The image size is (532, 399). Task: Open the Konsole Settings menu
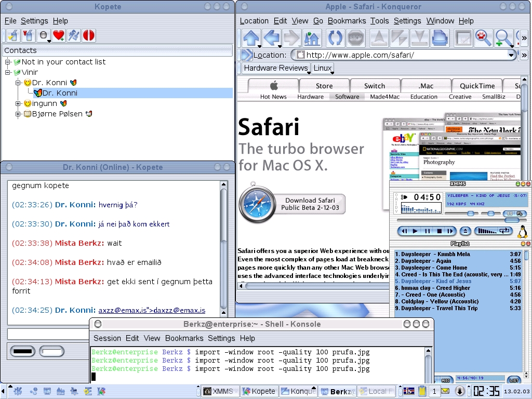click(221, 338)
